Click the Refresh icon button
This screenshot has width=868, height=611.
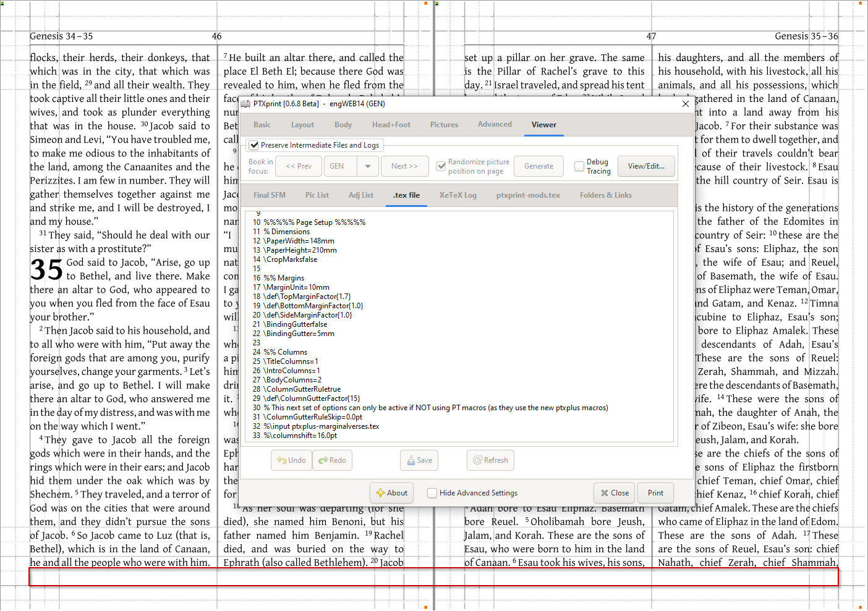click(x=477, y=460)
